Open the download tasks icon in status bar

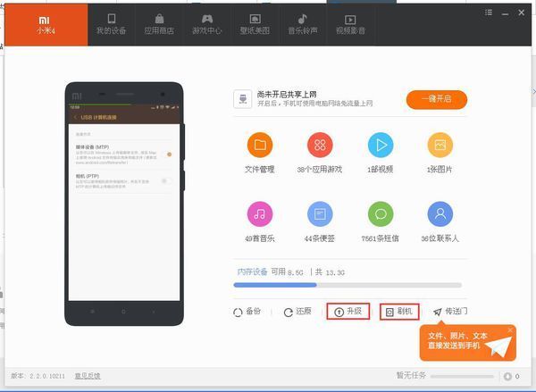pyautogui.click(x=507, y=376)
